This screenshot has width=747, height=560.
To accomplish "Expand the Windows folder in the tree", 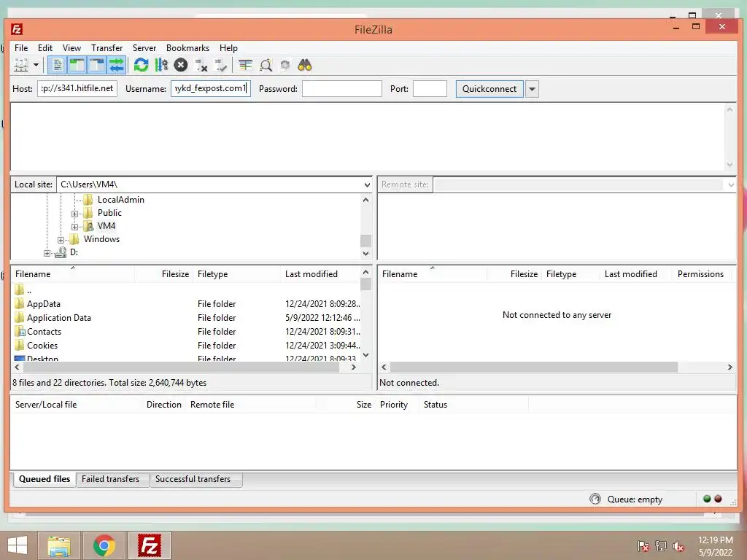I will pos(61,240).
